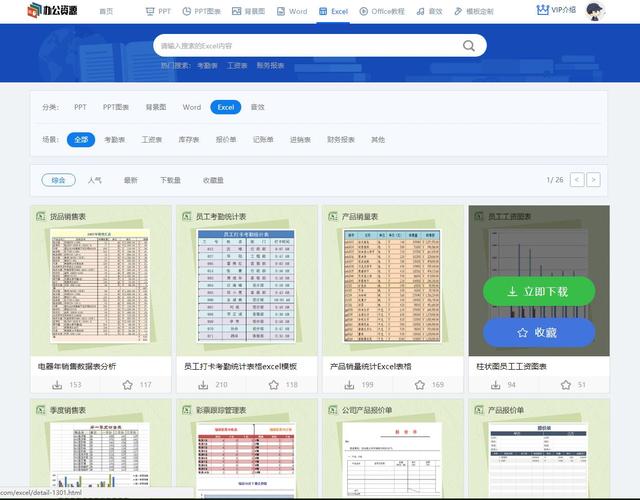Sort results by 最新
The image size is (640, 500).
(x=131, y=180)
